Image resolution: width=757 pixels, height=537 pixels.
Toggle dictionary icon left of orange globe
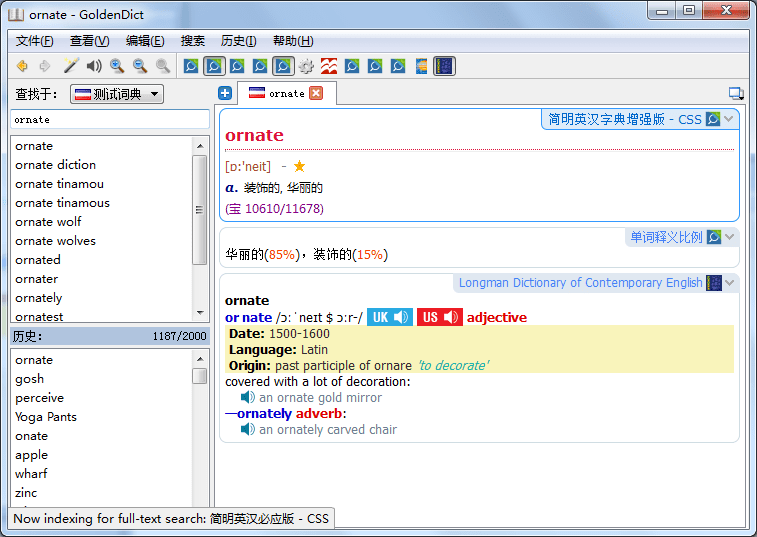pos(398,66)
